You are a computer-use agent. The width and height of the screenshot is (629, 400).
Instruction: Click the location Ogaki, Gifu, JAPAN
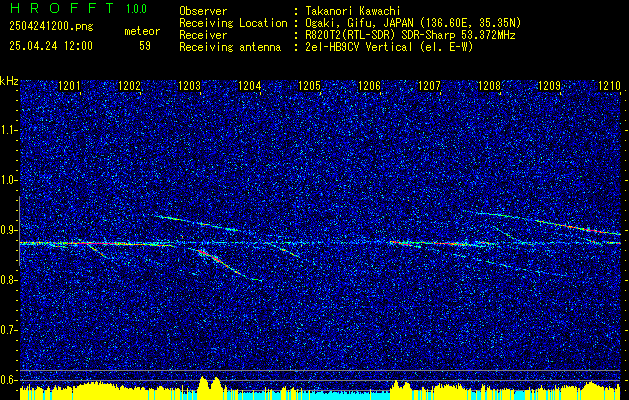pyautogui.click(x=359, y=23)
